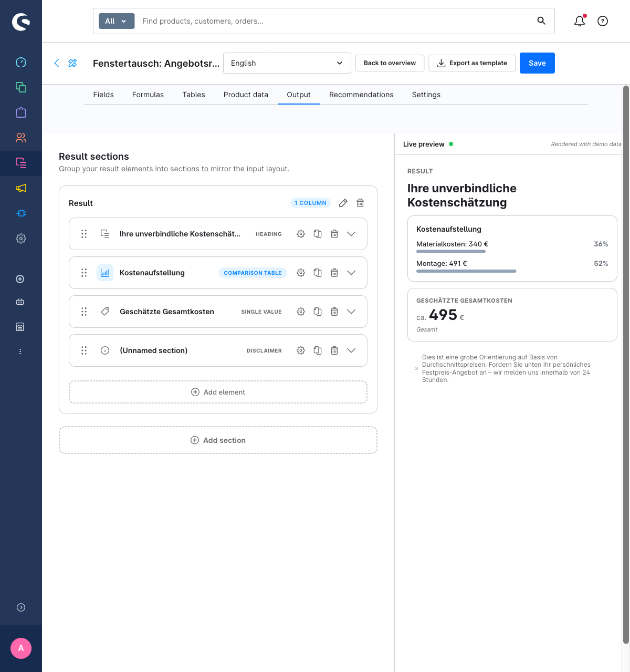This screenshot has width=630, height=672.
Task: Click the circled plus icon in sidebar
Action: [20, 279]
